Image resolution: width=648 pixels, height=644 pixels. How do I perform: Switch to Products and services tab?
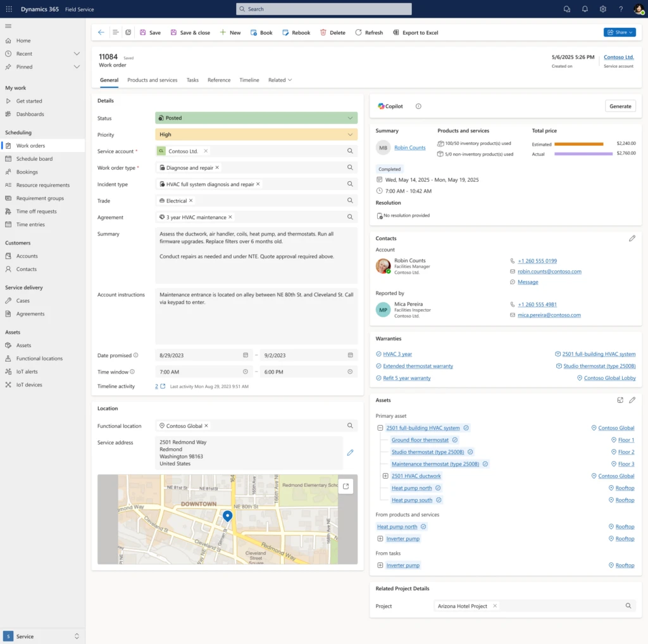[152, 80]
